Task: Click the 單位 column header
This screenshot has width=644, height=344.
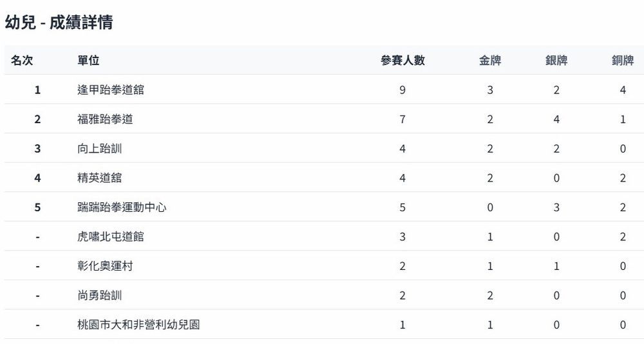Action: point(88,61)
